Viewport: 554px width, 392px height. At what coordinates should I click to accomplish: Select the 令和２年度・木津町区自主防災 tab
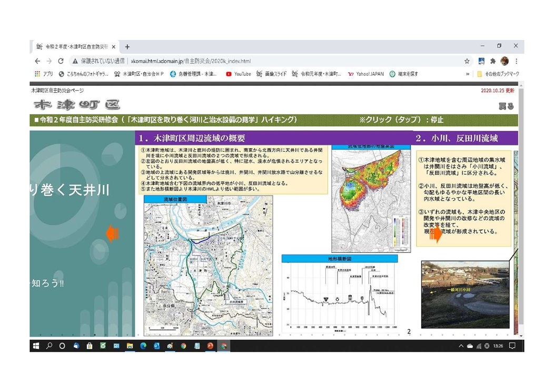click(74, 47)
